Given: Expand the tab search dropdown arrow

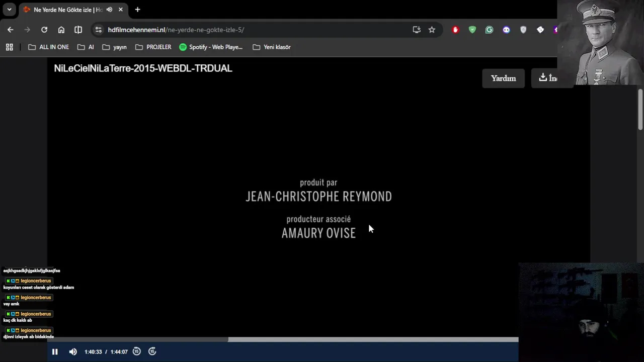Looking at the screenshot, I should [9, 10].
